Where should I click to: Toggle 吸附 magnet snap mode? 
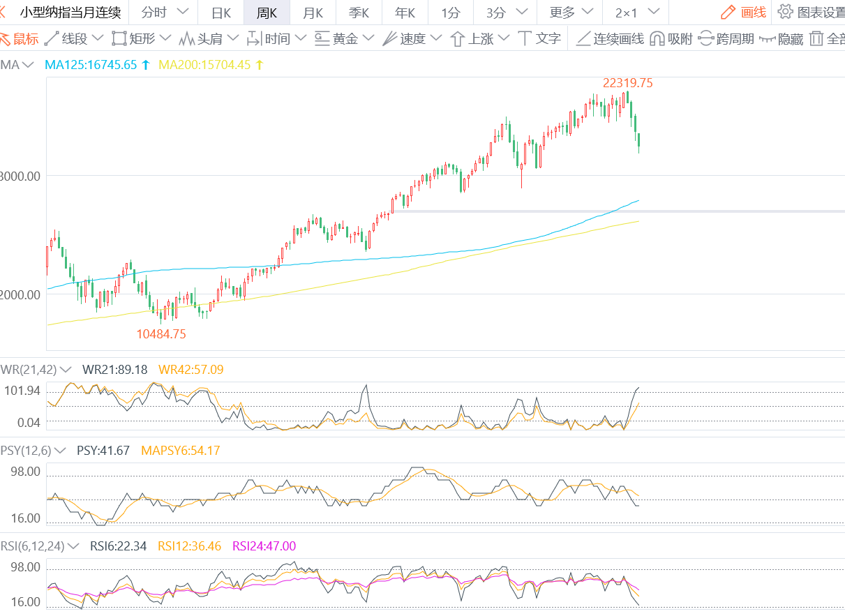671,39
